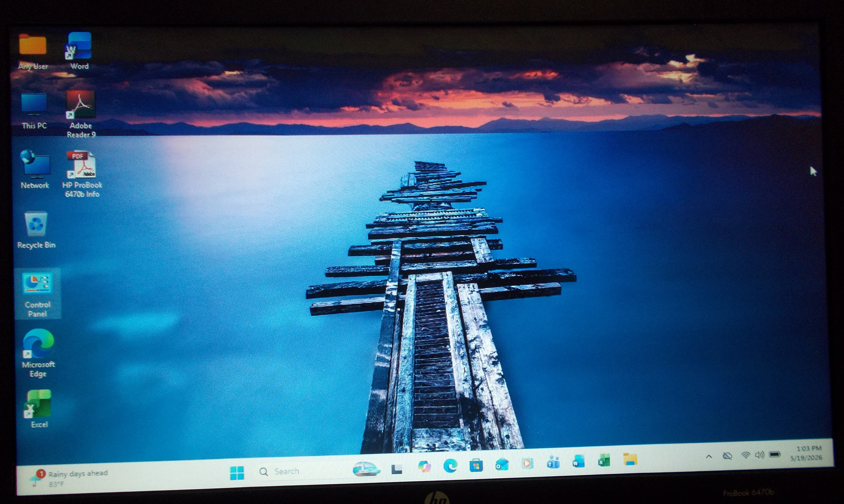Open the Windows Start menu
Viewport: 844px width, 504px height.
coord(237,472)
